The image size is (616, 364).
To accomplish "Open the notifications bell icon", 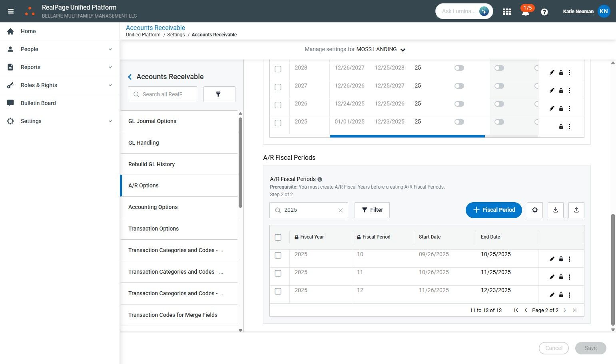I will pyautogui.click(x=525, y=12).
